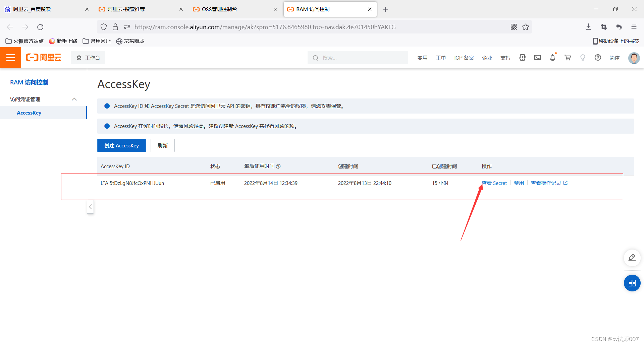Bookmark this page with star
The image size is (644, 345).
pos(526,27)
